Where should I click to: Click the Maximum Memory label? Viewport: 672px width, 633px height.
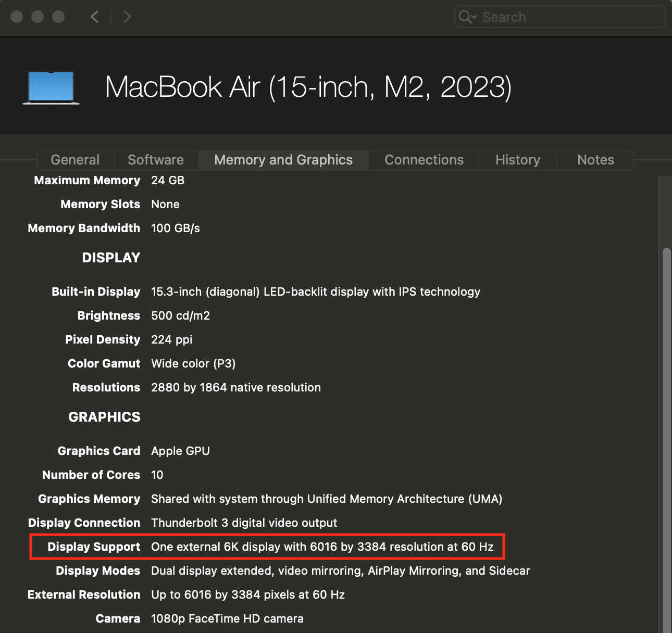[87, 180]
